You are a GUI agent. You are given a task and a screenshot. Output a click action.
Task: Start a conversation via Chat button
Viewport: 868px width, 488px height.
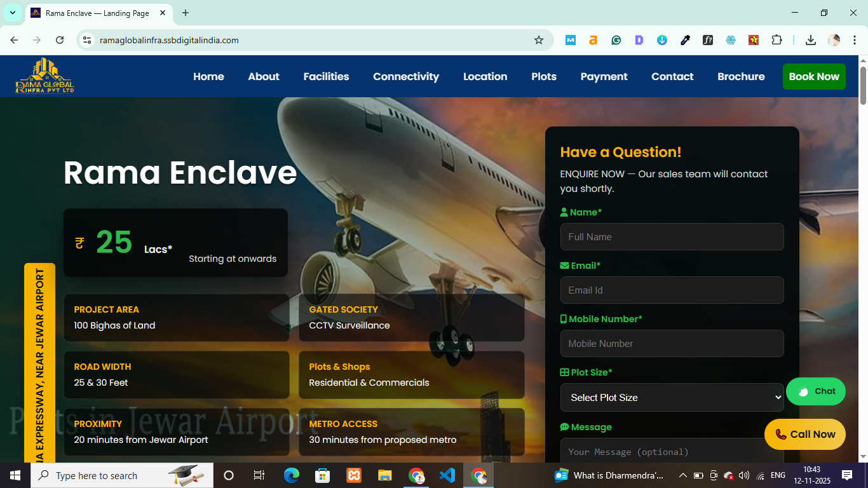815,391
